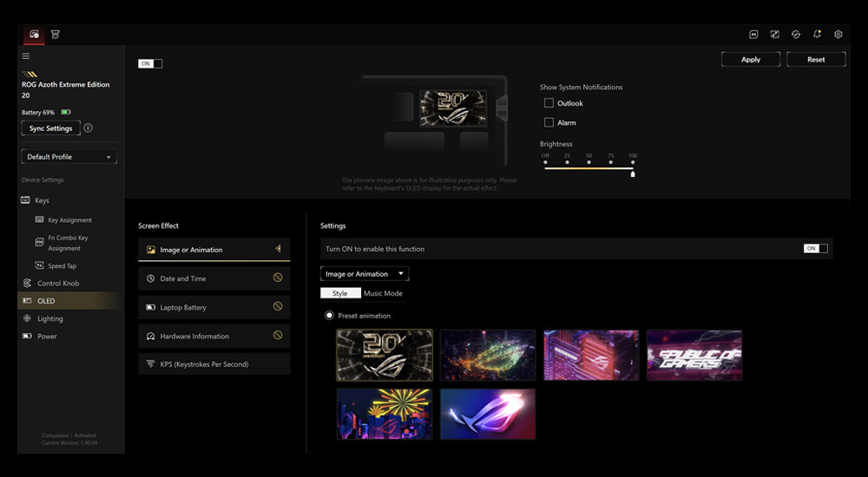
Task: Click the Laptop Battery disabled icon
Action: tap(278, 306)
